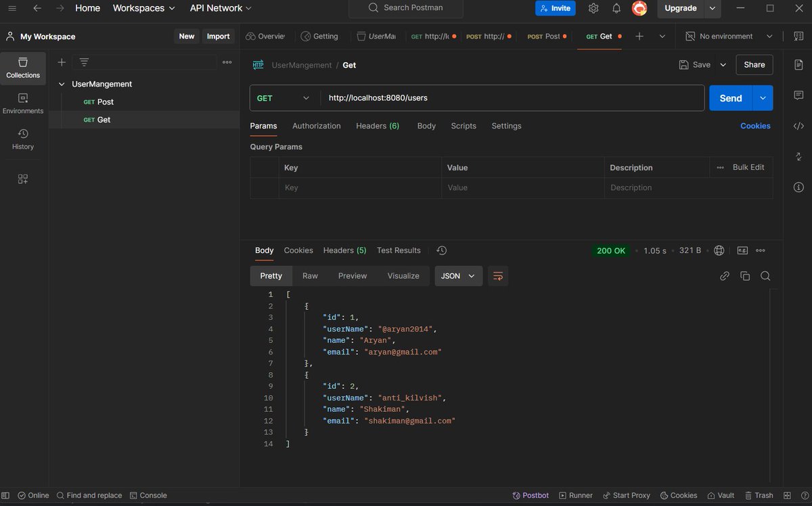Screen dimensions: 812x506
Task: Open the user avatar icon
Action: (639, 8)
